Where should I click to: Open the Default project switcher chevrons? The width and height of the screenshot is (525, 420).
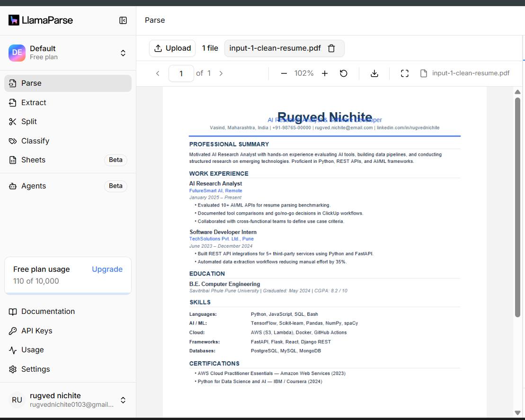tap(123, 53)
